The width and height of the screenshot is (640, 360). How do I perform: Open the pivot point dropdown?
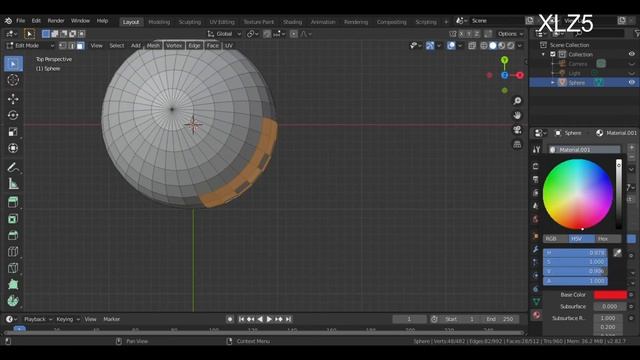(253, 34)
